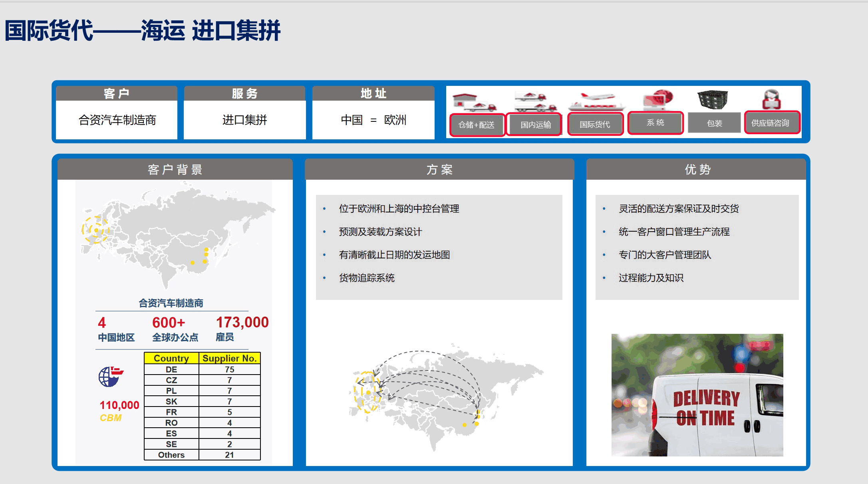Image resolution: width=868 pixels, height=484 pixels.
Task: Click the 客户背景 panel header
Action: 175,170
